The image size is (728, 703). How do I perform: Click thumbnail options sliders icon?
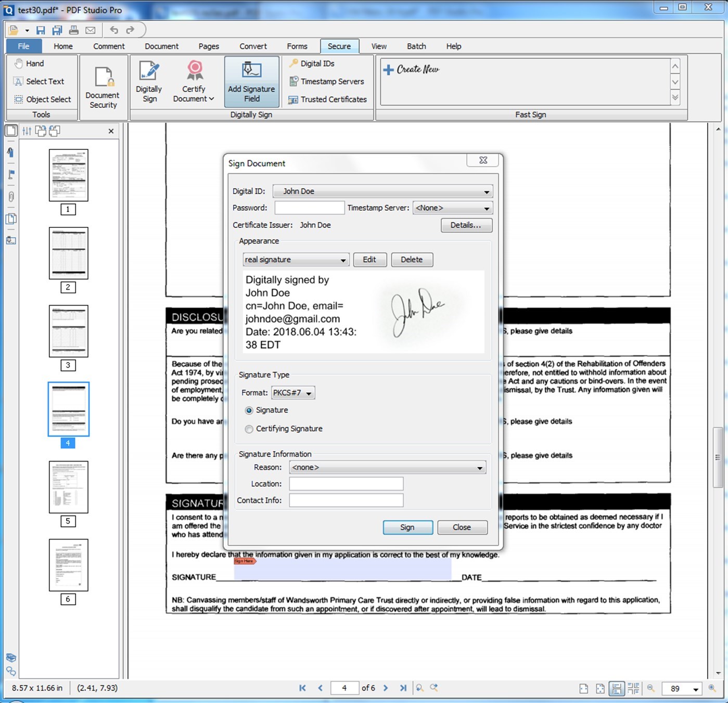pyautogui.click(x=27, y=131)
